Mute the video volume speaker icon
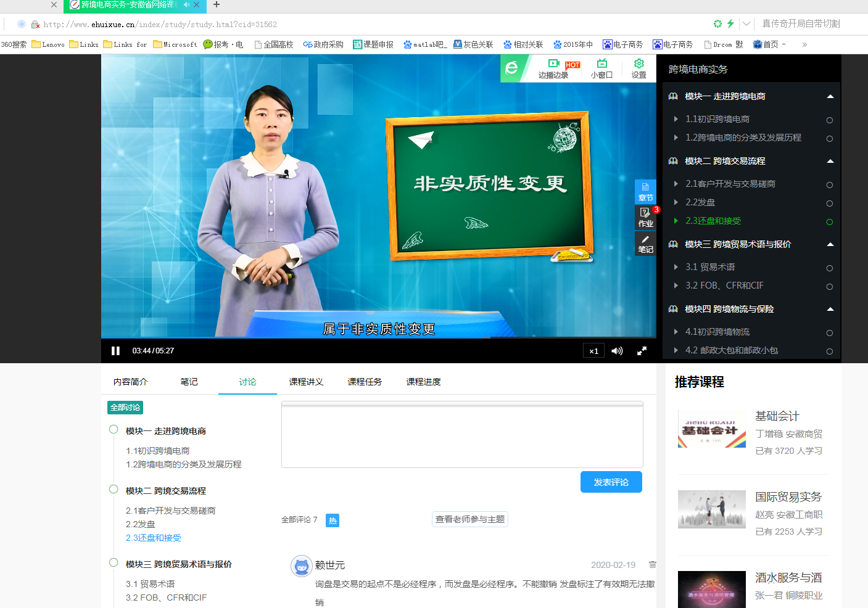 pyautogui.click(x=617, y=351)
